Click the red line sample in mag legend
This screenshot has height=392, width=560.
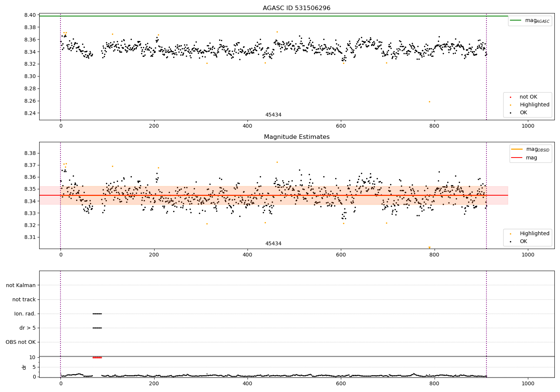point(517,158)
